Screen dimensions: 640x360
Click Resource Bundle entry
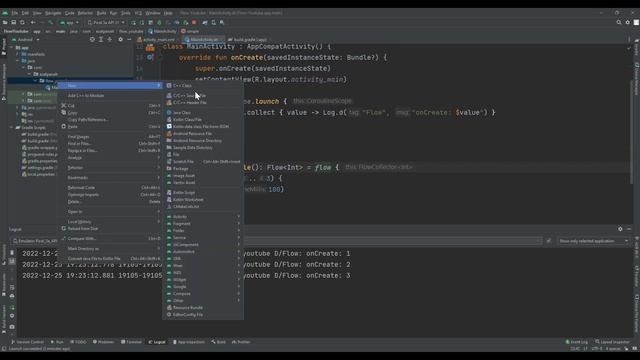tap(203, 308)
